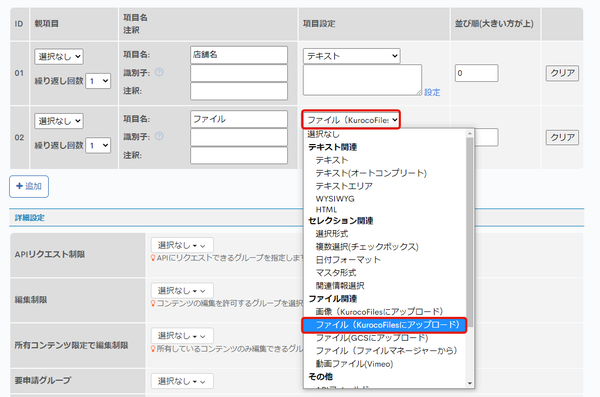
Task: Click the クリア button in row 01
Action: pos(562,73)
